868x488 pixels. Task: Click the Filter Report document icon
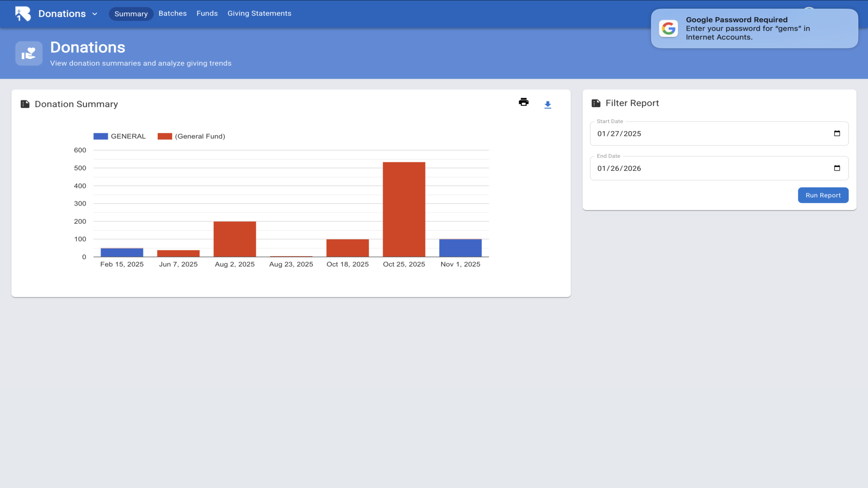pyautogui.click(x=596, y=103)
